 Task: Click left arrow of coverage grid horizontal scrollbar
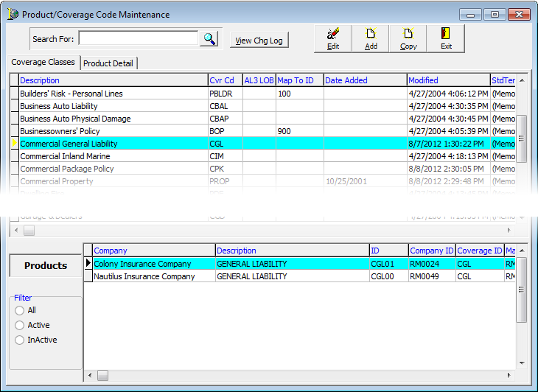point(16,231)
